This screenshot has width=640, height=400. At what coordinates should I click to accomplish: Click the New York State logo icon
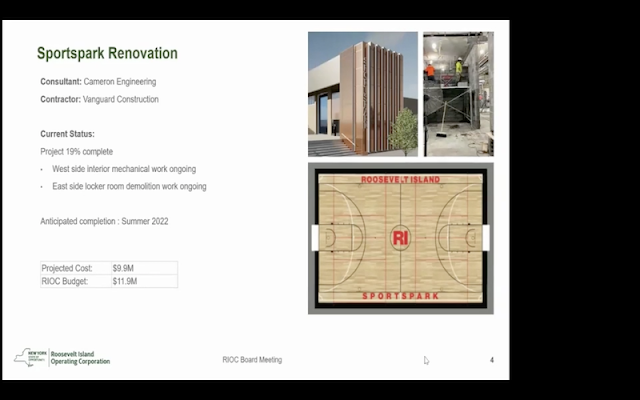click(x=30, y=357)
